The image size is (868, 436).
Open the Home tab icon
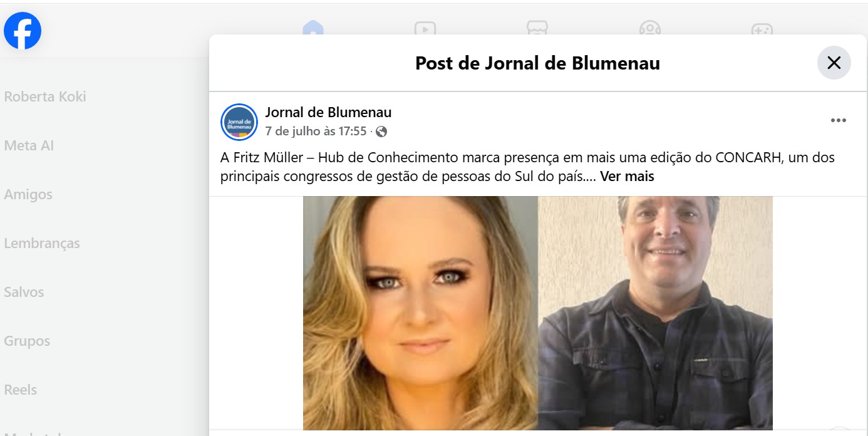click(313, 27)
